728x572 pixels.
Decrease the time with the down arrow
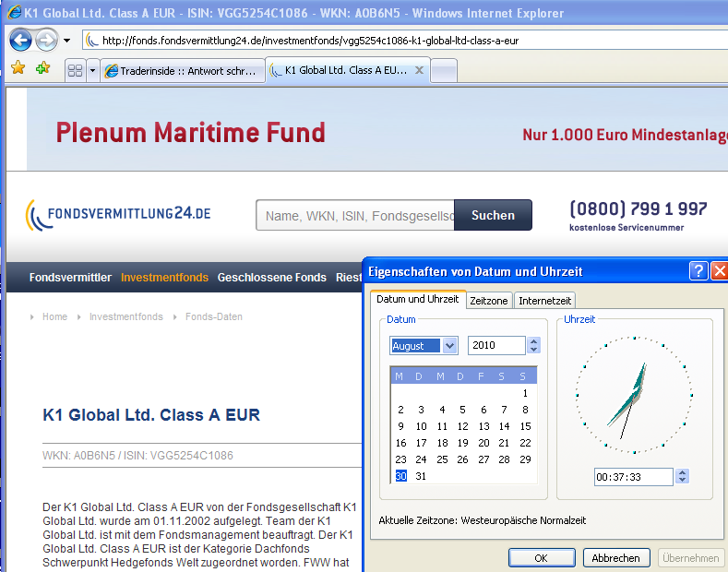tap(682, 481)
